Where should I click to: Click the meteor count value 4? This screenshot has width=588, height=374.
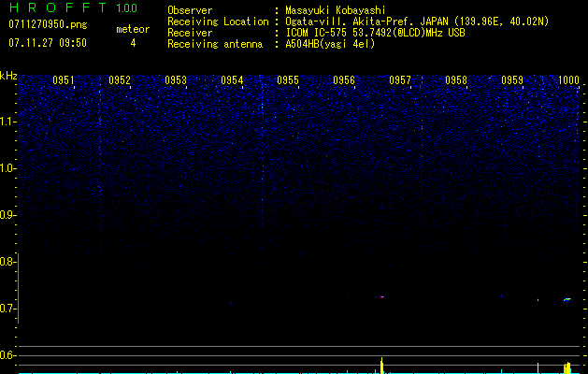(x=133, y=43)
